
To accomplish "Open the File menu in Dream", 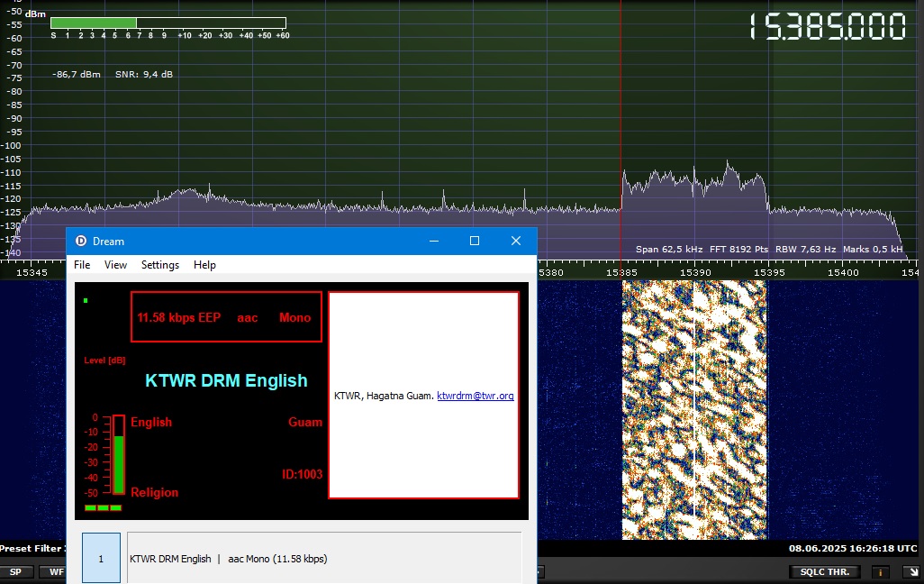I will pos(82,265).
